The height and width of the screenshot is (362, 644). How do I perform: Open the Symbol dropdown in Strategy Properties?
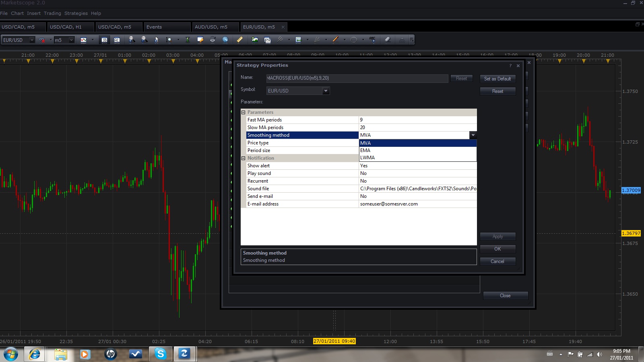click(x=326, y=90)
